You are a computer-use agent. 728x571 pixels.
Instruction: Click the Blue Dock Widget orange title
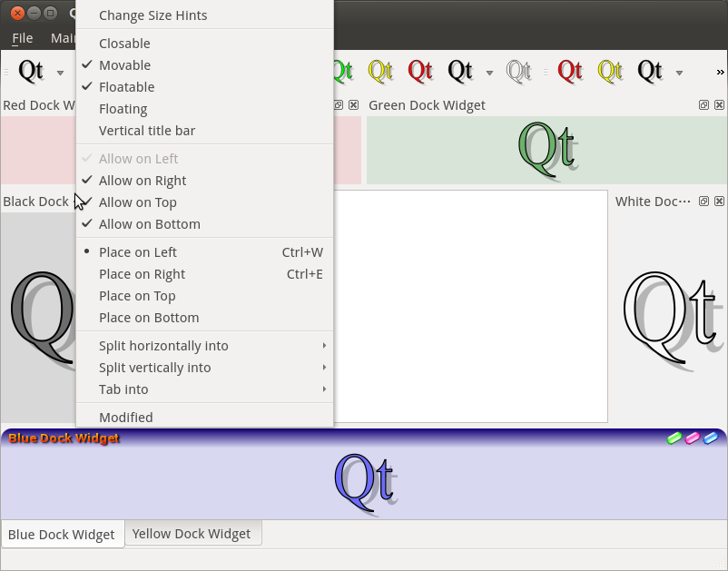coord(64,438)
